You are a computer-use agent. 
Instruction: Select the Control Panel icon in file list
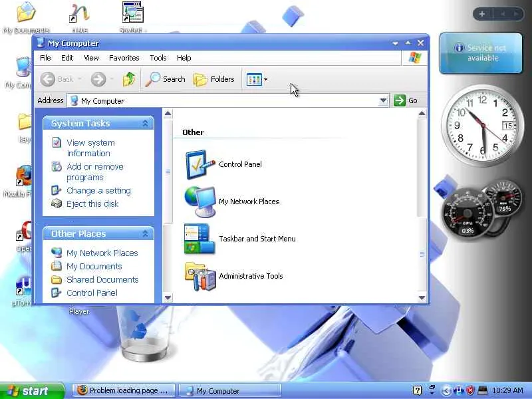(200, 164)
